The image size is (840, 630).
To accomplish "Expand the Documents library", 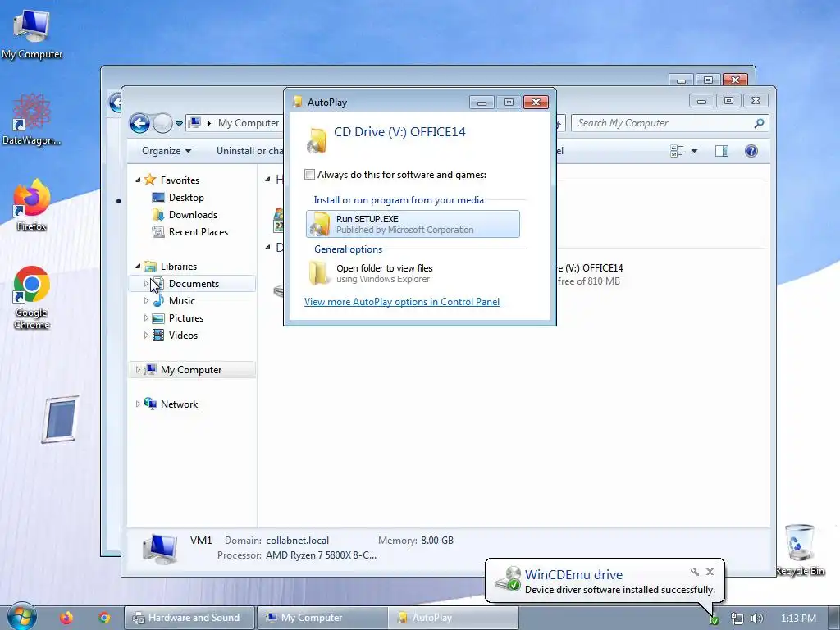I will coord(146,283).
